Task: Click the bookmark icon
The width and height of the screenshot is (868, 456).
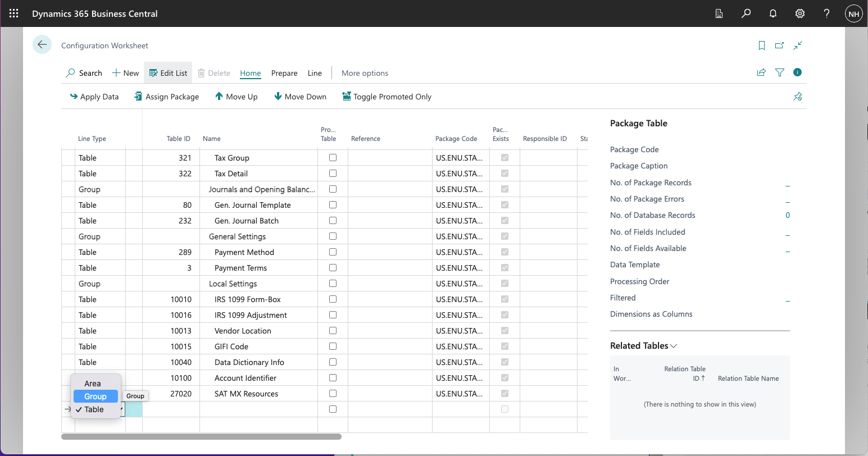Action: pyautogui.click(x=762, y=45)
